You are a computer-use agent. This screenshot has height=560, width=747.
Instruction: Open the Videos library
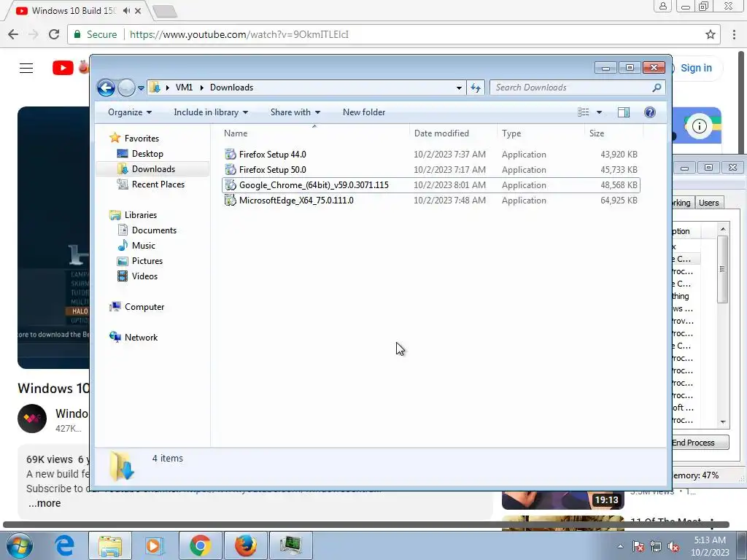[144, 276]
